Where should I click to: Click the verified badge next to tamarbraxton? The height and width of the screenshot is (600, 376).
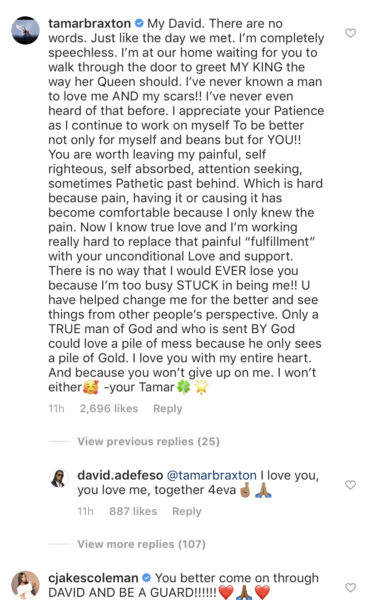tap(139, 23)
